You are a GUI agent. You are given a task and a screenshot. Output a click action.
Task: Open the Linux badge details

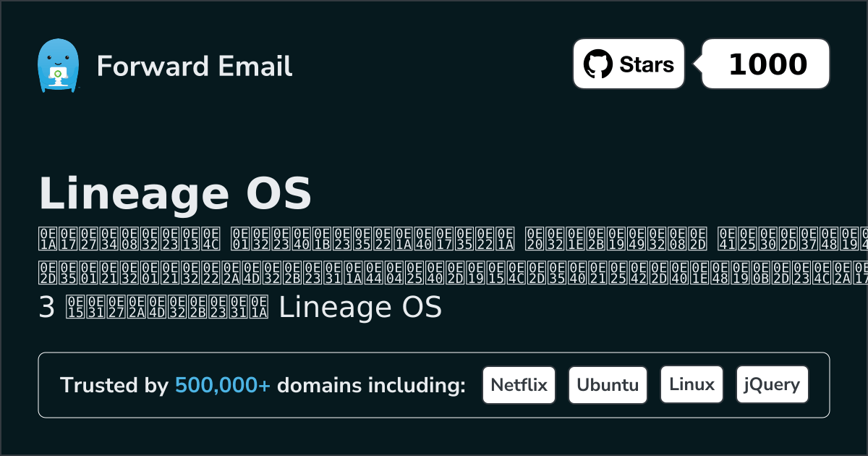(x=692, y=384)
